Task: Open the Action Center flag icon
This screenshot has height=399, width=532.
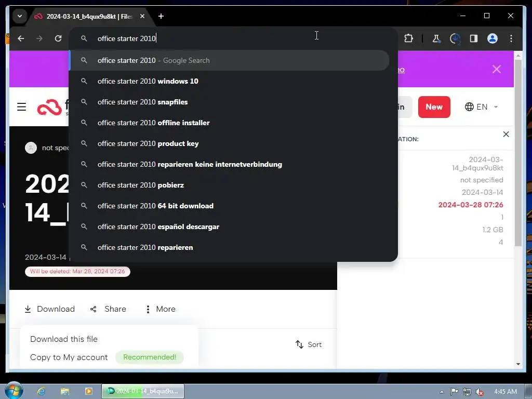Action: (x=454, y=392)
